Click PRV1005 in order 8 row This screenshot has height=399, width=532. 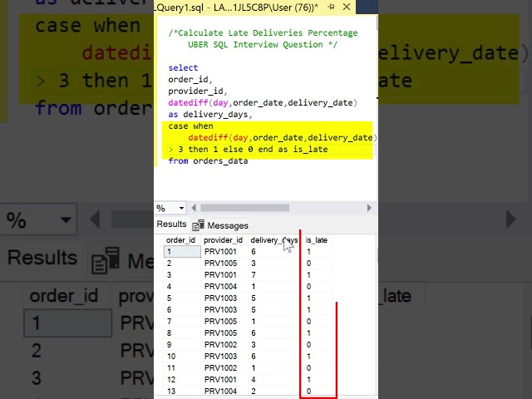coord(220,333)
